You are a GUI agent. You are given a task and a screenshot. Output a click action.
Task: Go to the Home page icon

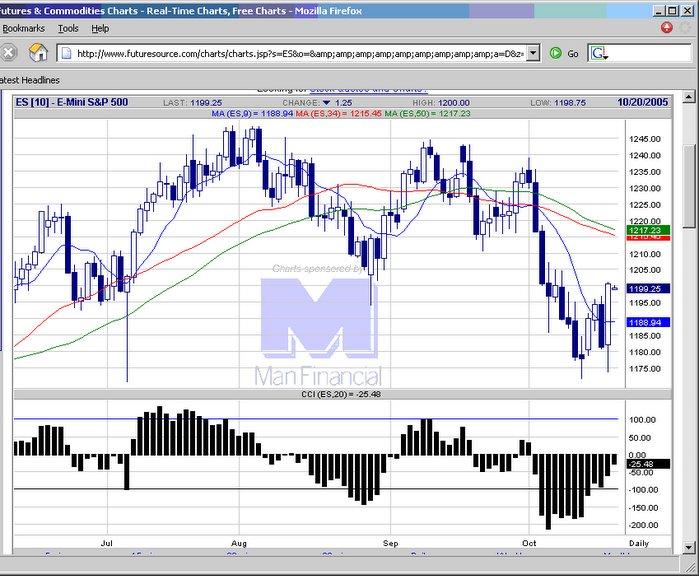tap(38, 53)
